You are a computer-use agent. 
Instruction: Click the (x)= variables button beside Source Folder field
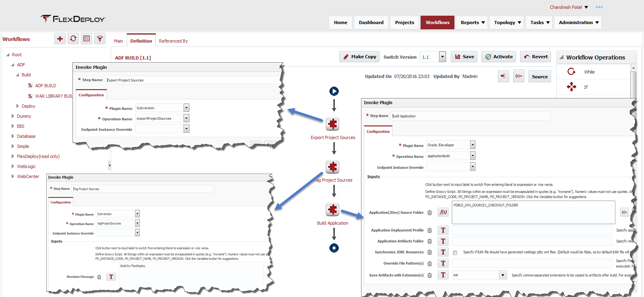pos(624,212)
